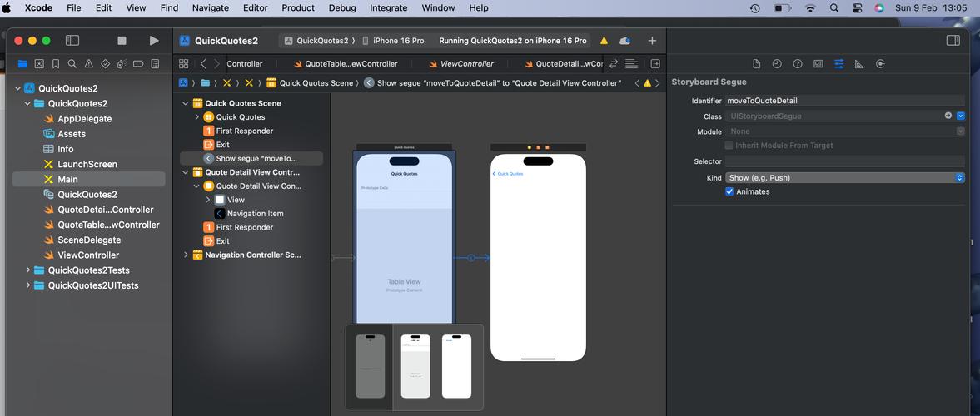
Task: Toggle the Animates checkbox
Action: click(x=729, y=191)
